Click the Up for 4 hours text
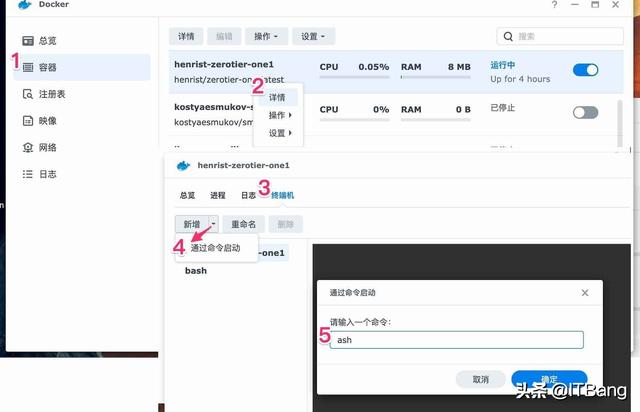 click(520, 79)
